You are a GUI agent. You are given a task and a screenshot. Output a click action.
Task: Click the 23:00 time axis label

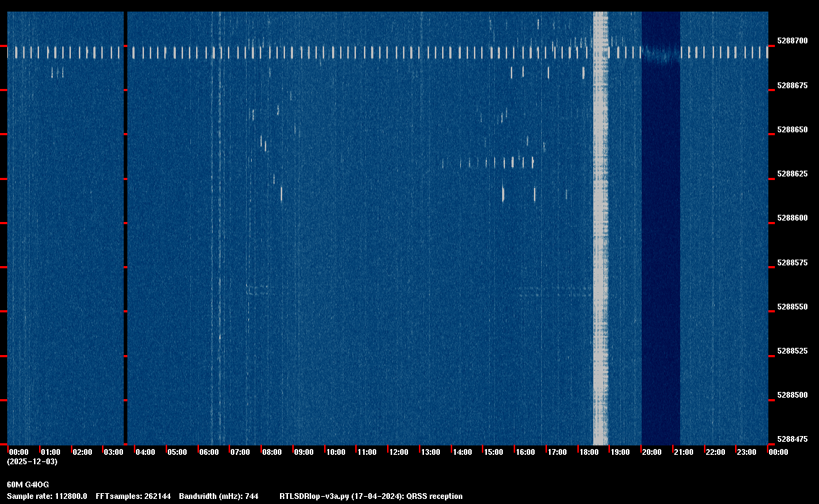tap(747, 452)
